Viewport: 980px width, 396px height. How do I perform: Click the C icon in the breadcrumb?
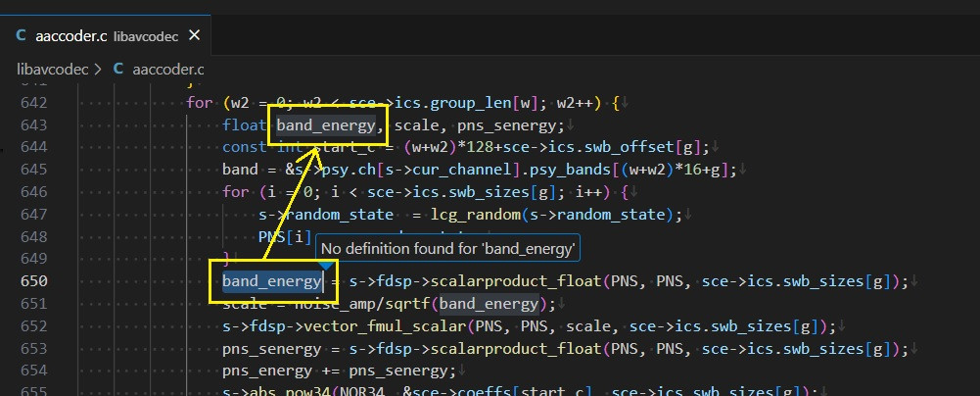(118, 69)
